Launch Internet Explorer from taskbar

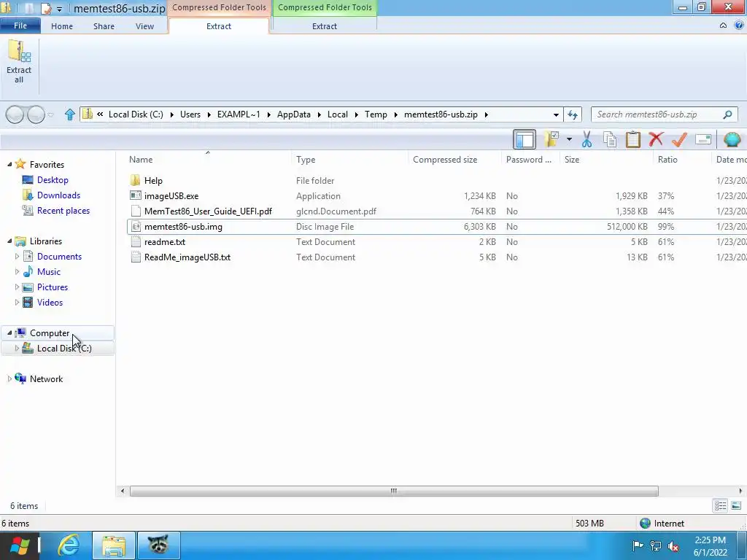point(69,546)
